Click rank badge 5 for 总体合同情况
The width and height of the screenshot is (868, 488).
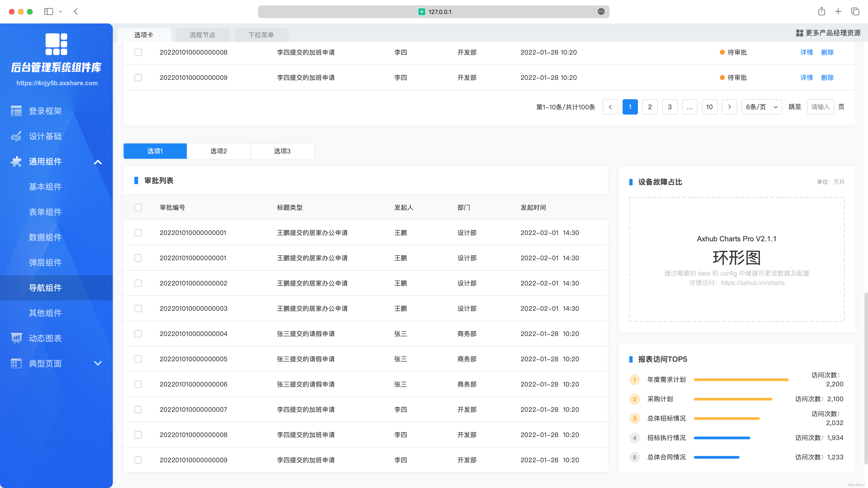(x=635, y=457)
